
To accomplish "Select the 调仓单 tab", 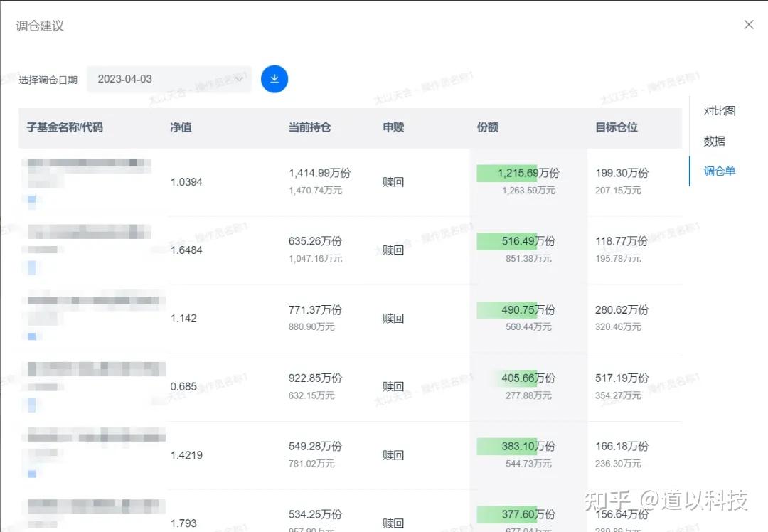I will point(719,171).
